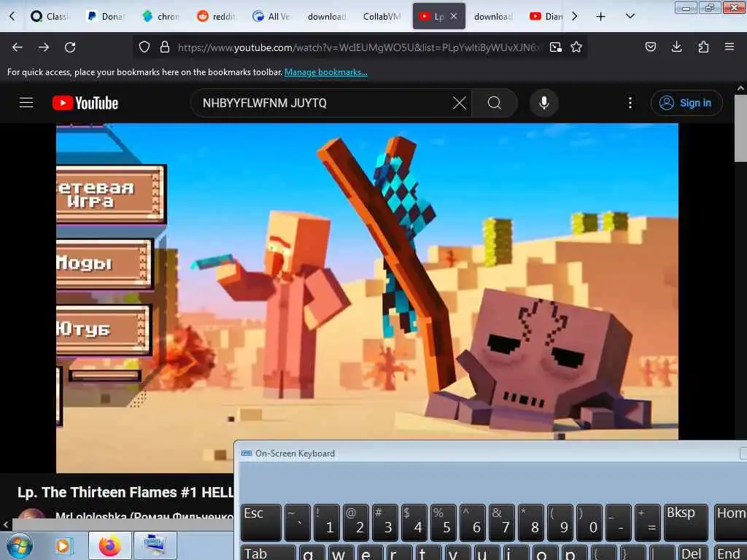This screenshot has width=747, height=560.
Task: Save page to Pocket
Action: coord(651,47)
